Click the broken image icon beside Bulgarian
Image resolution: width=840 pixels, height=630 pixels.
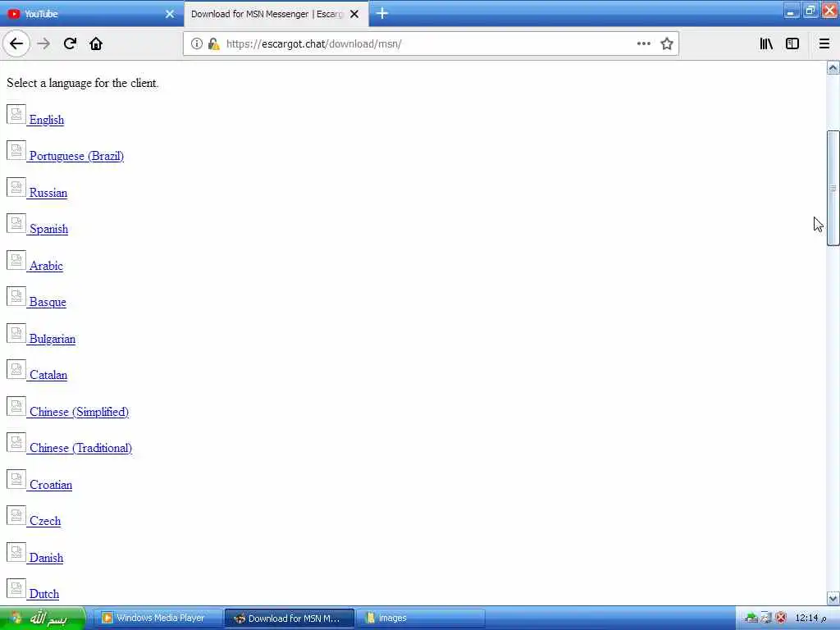16,333
